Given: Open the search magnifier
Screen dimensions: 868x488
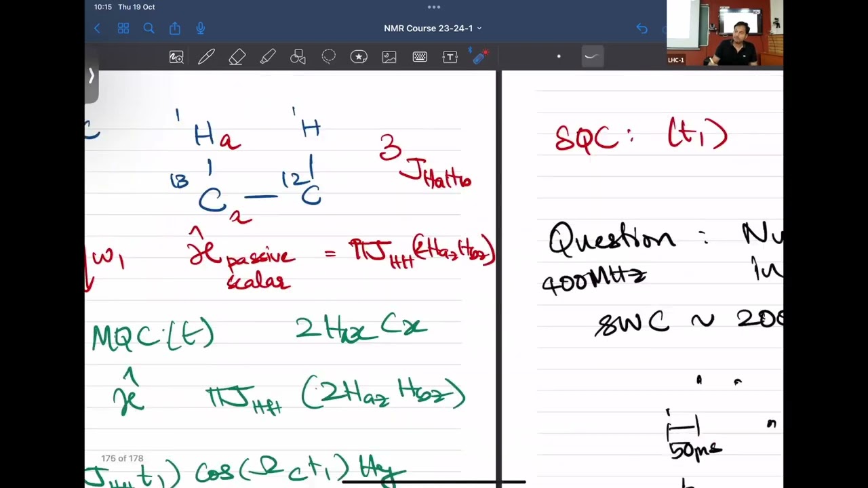Looking at the screenshot, I should point(149,28).
